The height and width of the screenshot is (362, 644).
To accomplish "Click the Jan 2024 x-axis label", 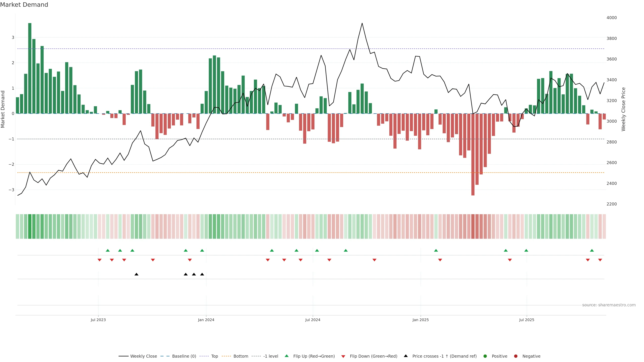I will pyautogui.click(x=206, y=320).
